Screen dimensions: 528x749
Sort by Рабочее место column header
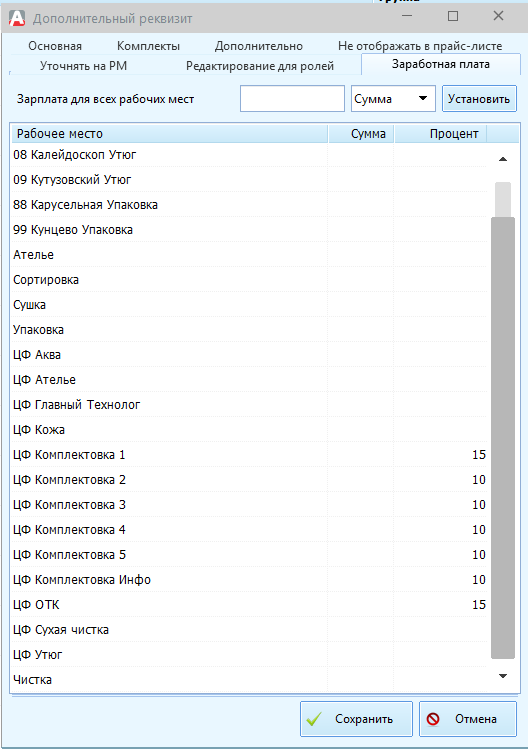[170, 134]
